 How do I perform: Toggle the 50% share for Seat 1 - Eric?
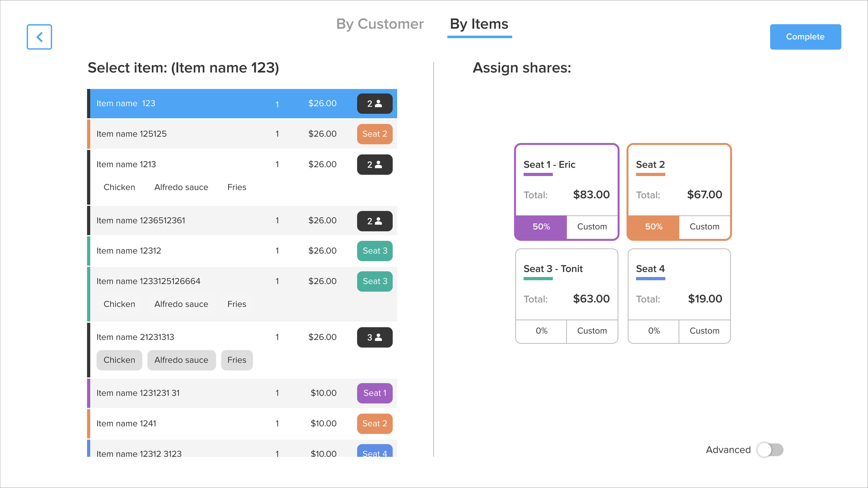pos(541,227)
